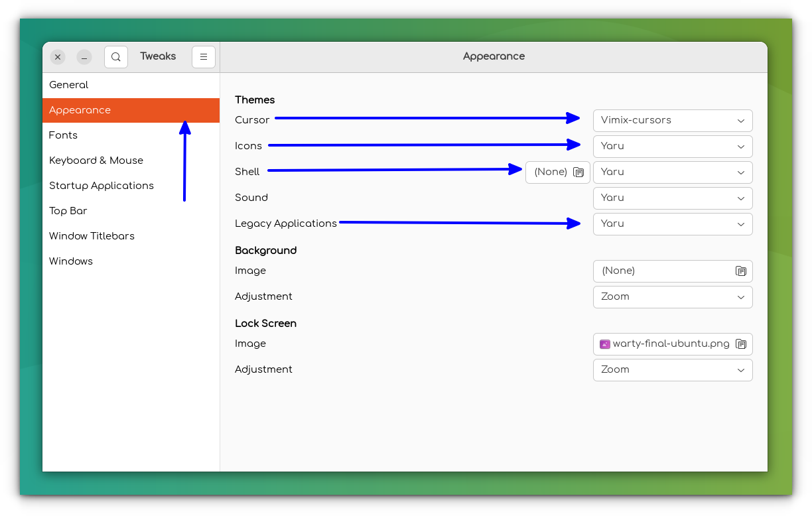Open the Shell theme dropdown

[x=672, y=172]
